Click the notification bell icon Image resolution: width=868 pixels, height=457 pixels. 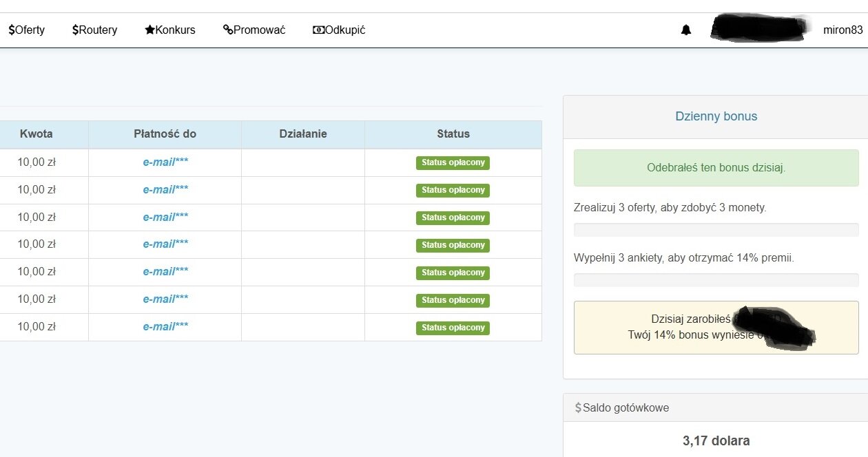[685, 30]
